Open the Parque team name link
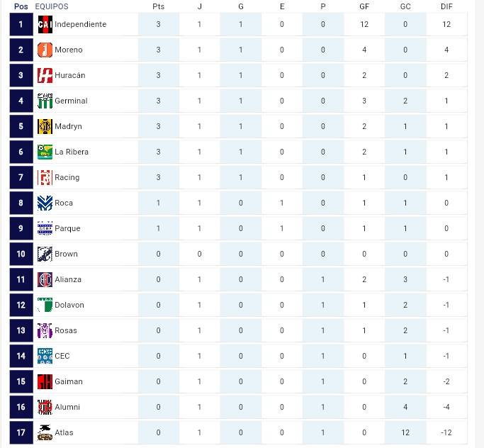 [67, 228]
